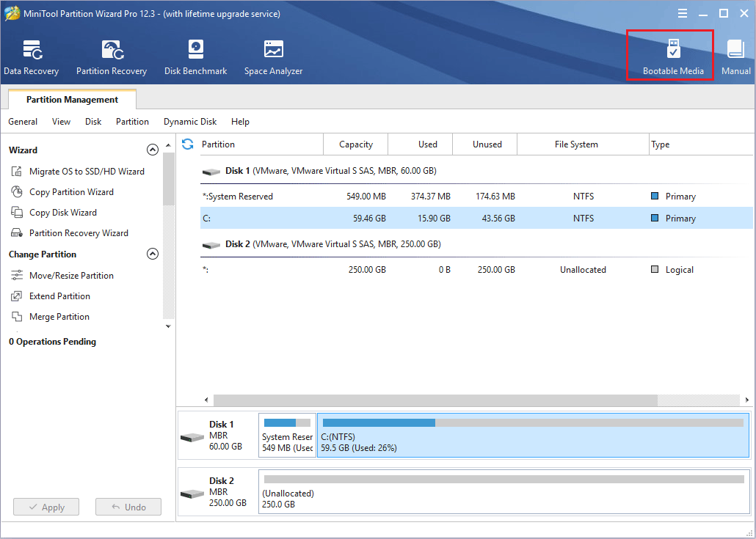This screenshot has height=539, width=756.
Task: Open the Disk menu
Action: 93,122
